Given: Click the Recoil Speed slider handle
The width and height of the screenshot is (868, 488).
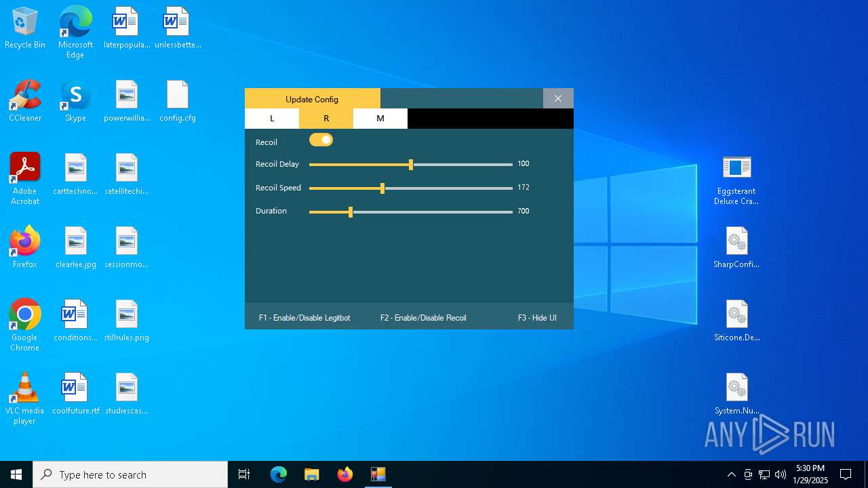Looking at the screenshot, I should [382, 188].
